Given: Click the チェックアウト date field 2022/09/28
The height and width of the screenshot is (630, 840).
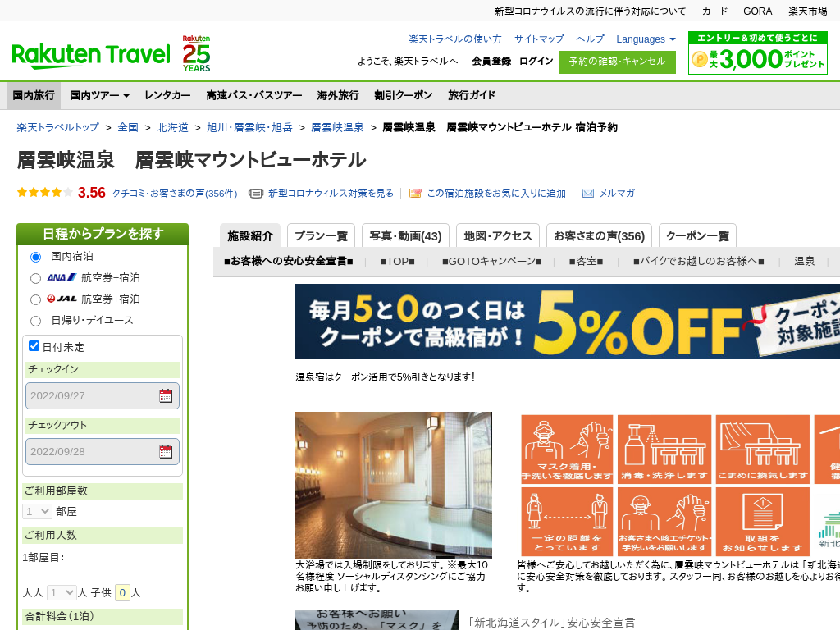Looking at the screenshot, I should 103,452.
